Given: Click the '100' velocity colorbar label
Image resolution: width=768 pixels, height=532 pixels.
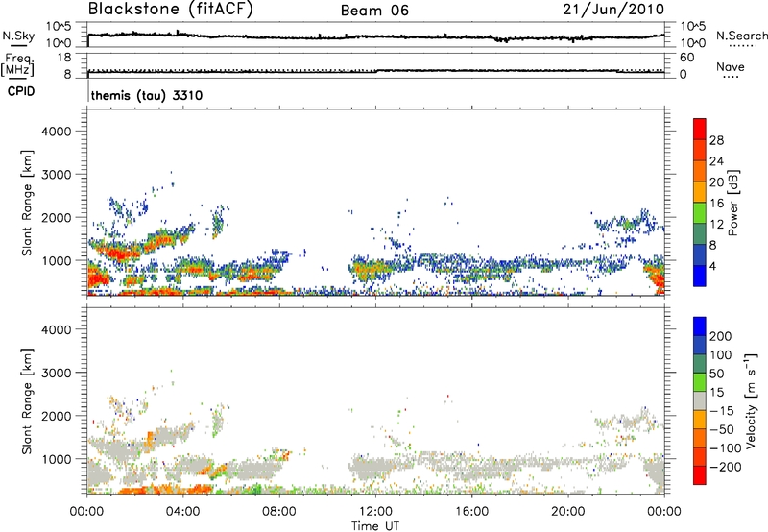Looking at the screenshot, I should (721, 355).
